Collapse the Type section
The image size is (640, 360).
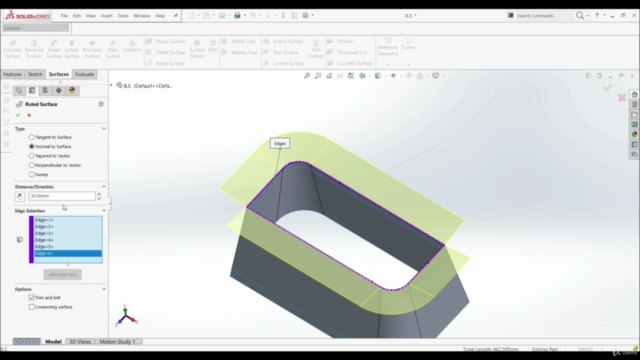click(x=104, y=129)
